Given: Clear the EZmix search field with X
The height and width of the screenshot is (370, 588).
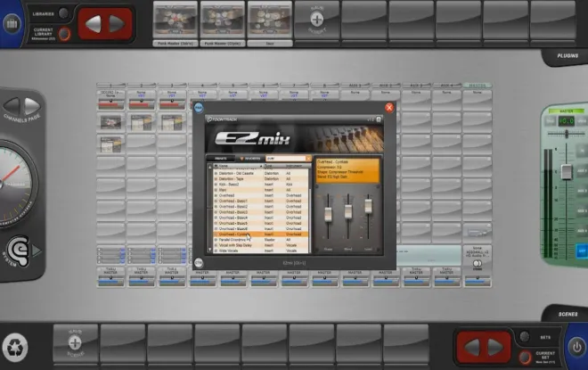Looking at the screenshot, I should tap(308, 159).
